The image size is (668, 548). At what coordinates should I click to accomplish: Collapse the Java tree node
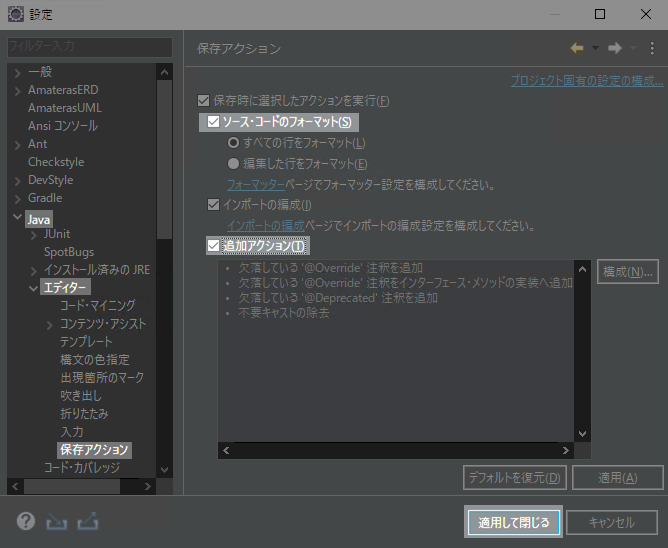coord(17,217)
